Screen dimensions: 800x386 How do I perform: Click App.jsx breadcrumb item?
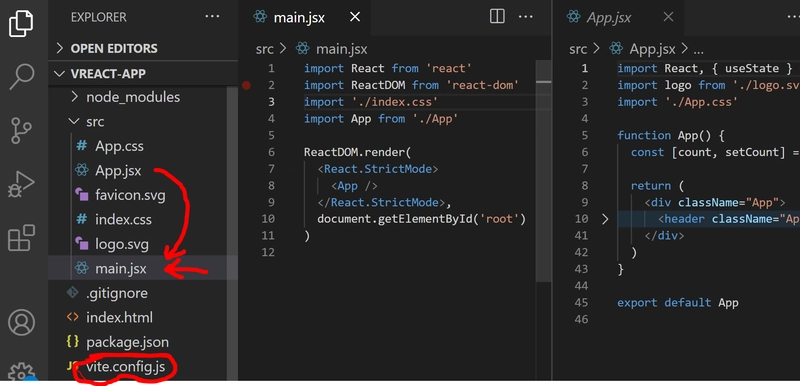point(652,49)
